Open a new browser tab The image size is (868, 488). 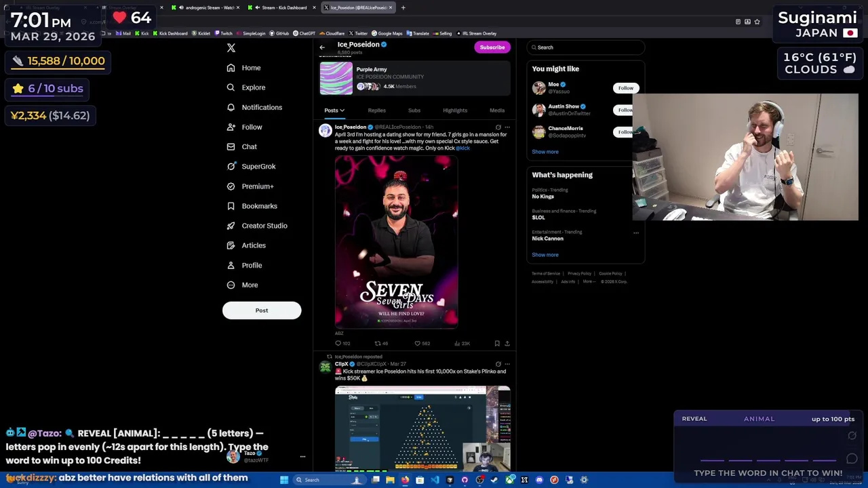click(x=403, y=7)
